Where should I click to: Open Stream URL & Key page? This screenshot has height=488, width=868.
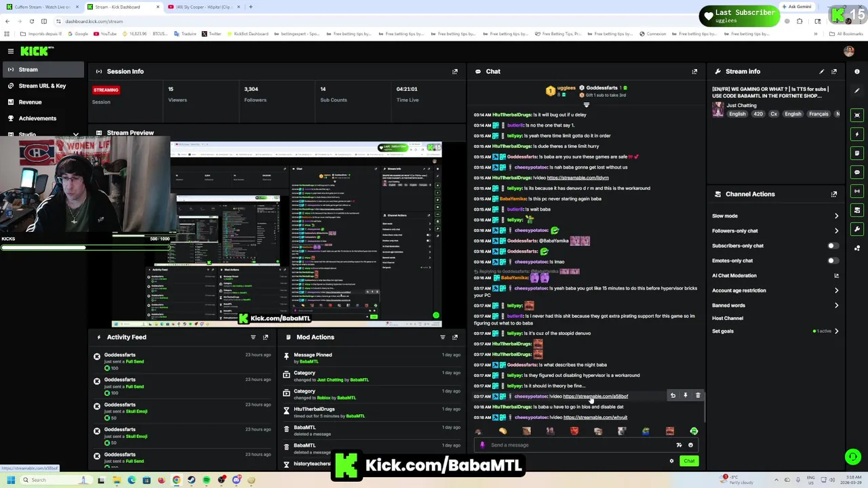pyautogui.click(x=42, y=85)
